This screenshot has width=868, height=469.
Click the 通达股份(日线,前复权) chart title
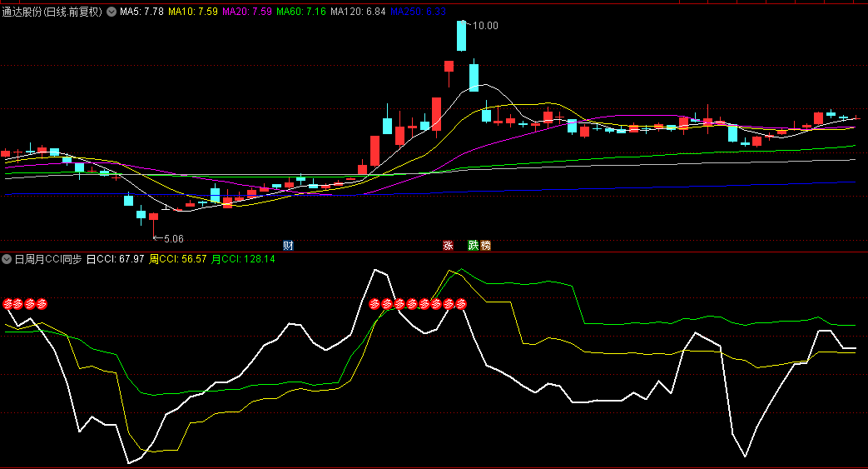point(52,12)
